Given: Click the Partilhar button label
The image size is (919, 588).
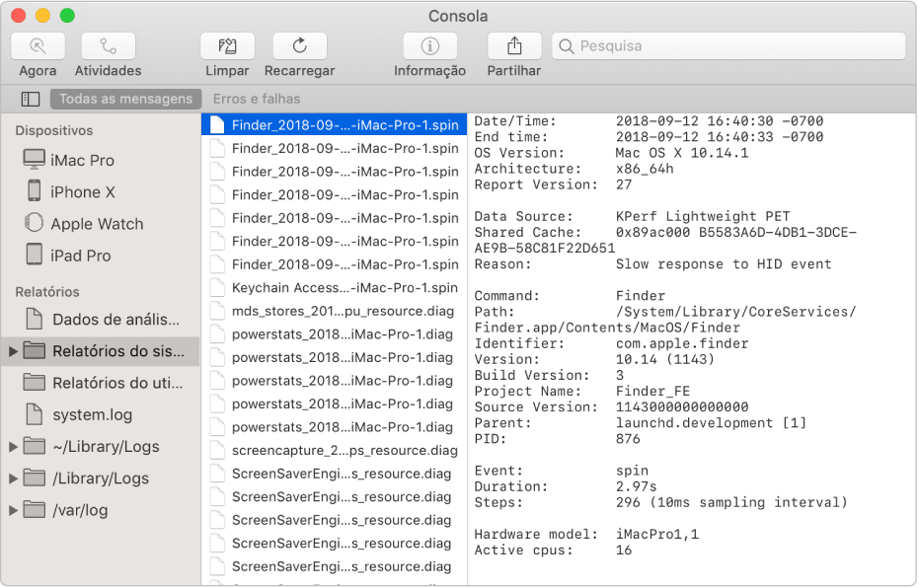Looking at the screenshot, I should [x=514, y=71].
